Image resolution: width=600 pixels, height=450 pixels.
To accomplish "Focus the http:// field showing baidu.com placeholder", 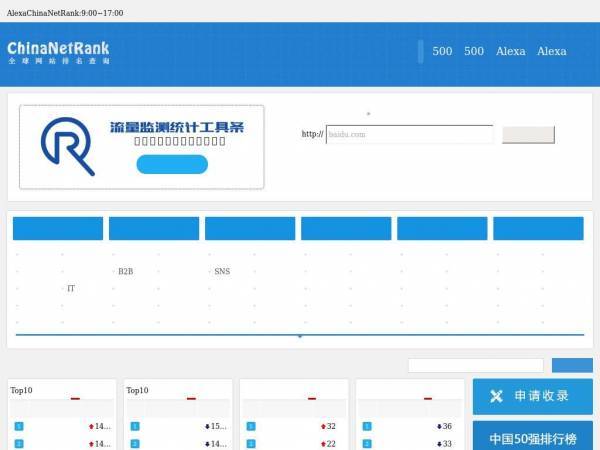I will [x=409, y=134].
